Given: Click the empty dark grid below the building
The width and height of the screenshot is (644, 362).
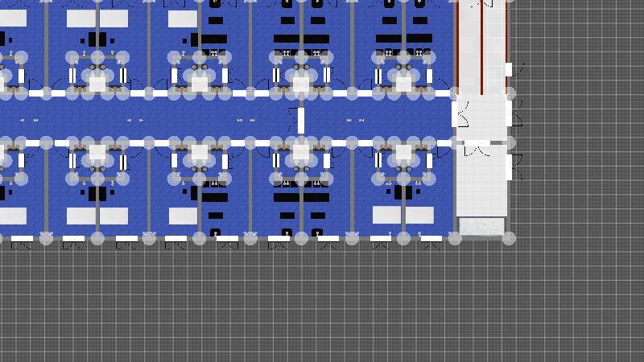Looking at the screenshot, I should [322, 306].
